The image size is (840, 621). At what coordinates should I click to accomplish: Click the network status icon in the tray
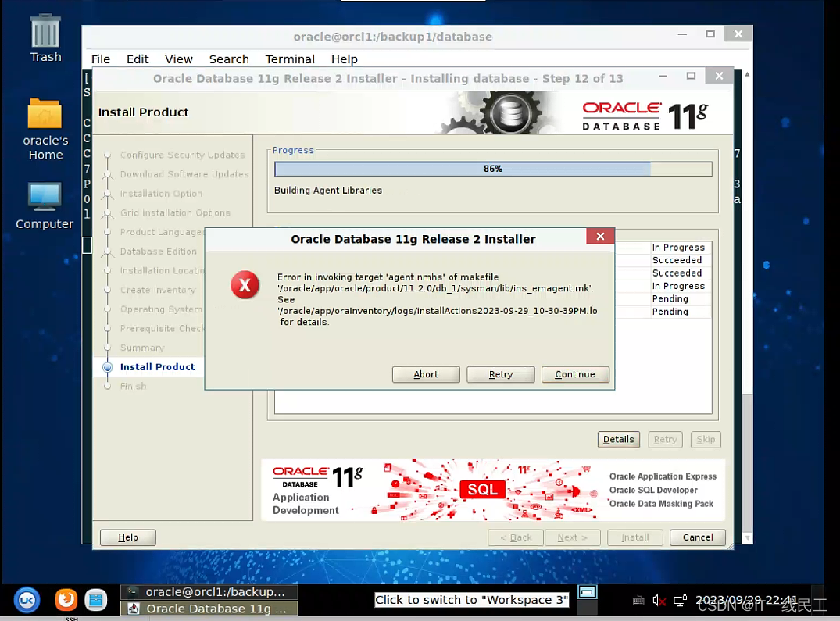tap(680, 600)
